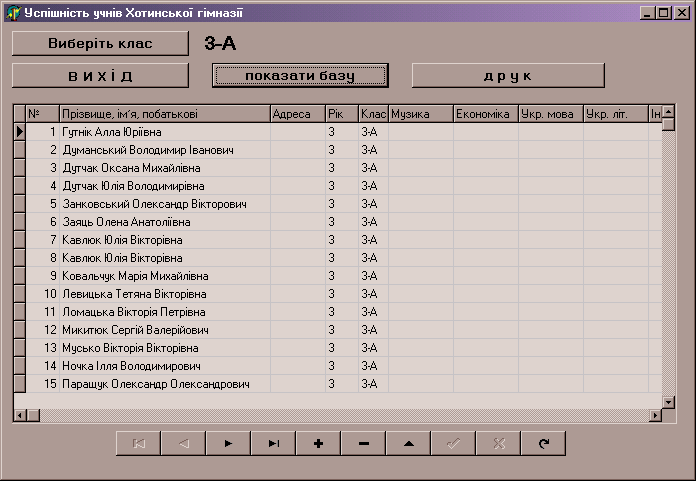Delete current record with minus button

pos(364,443)
